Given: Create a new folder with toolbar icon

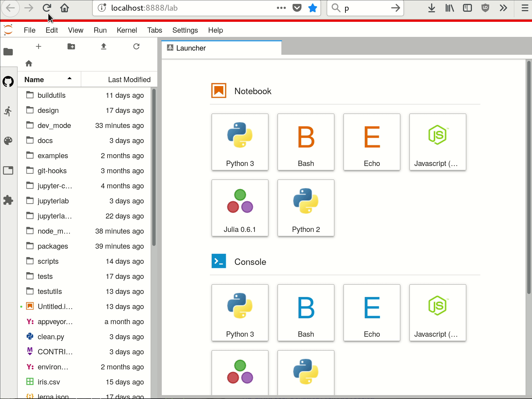Looking at the screenshot, I should pos(71,46).
